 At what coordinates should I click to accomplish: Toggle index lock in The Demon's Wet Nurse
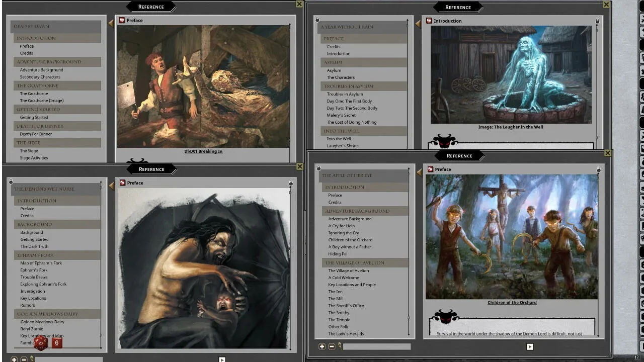coord(11,181)
